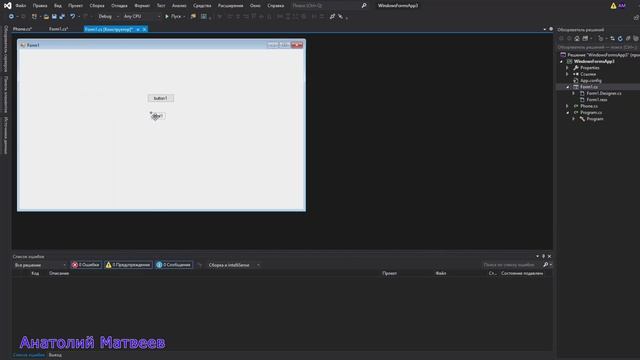Screen dimensions: 640x360
Task: Open the Правка menu
Action: click(x=40, y=6)
